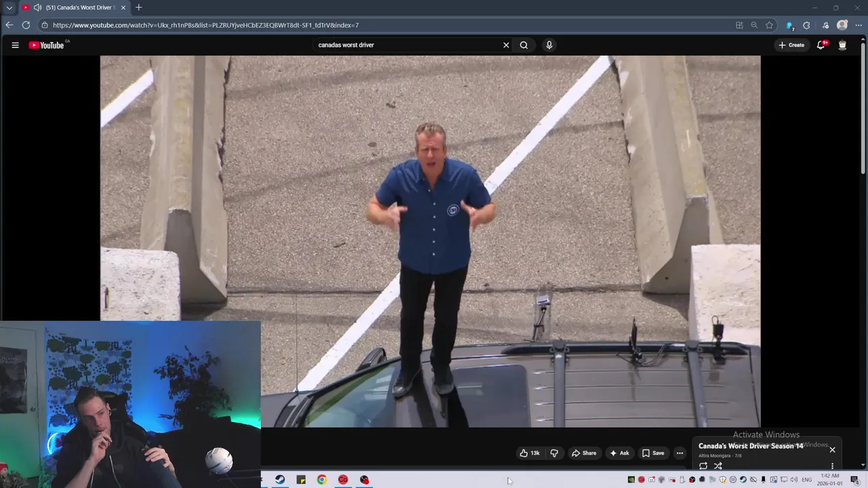Close the Canada's Worst Driver tab

(x=123, y=7)
